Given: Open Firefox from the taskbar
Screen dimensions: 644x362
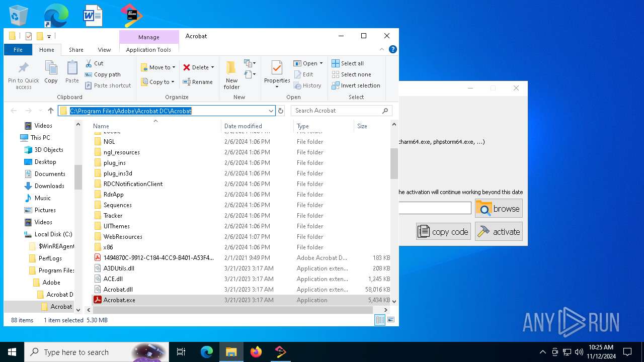Looking at the screenshot, I should pos(256,352).
